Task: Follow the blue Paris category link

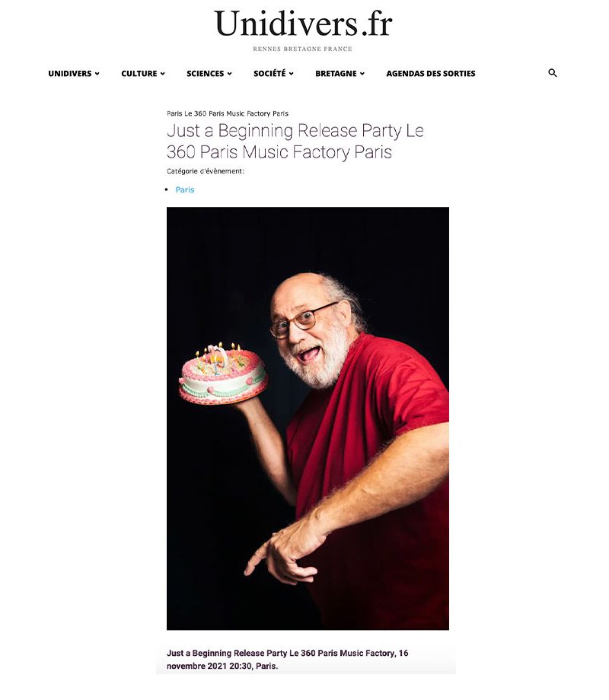Action: [185, 189]
